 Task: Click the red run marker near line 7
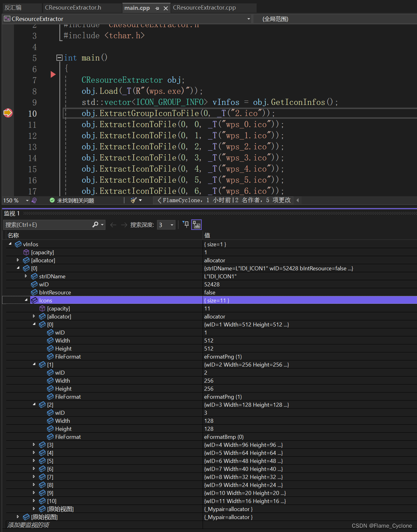click(x=53, y=74)
